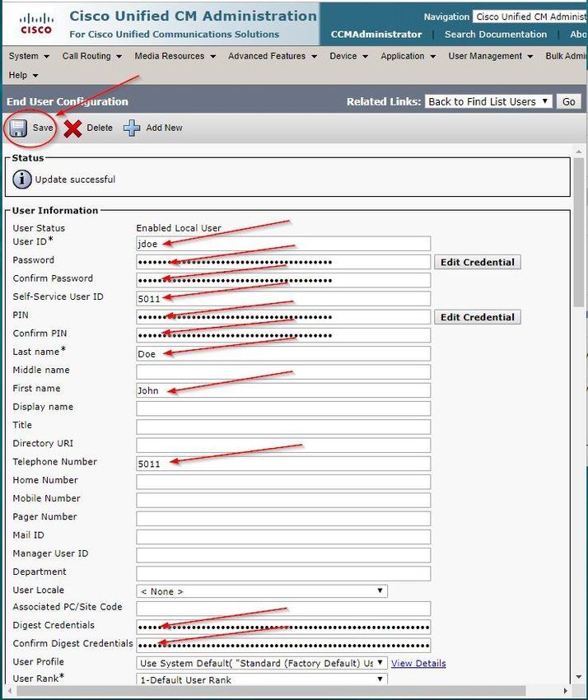Click the Mobile Number field
This screenshot has width=588, height=700.
click(x=283, y=500)
